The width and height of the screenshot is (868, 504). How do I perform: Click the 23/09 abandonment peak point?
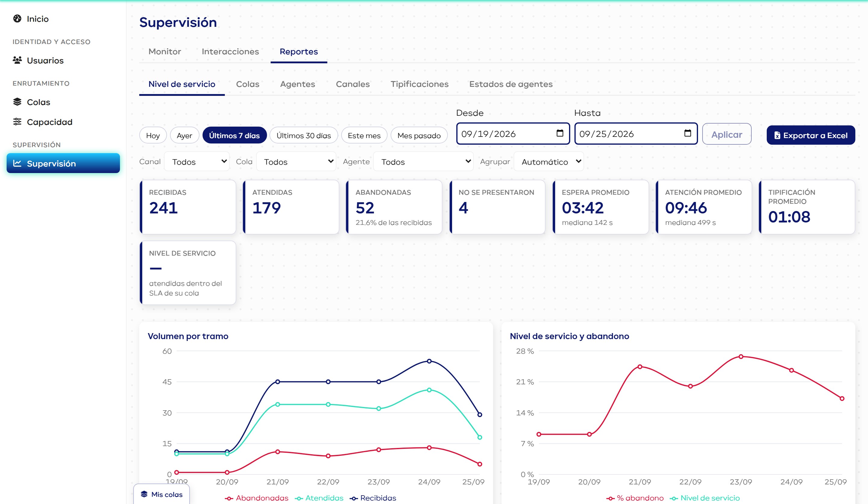pos(741,357)
